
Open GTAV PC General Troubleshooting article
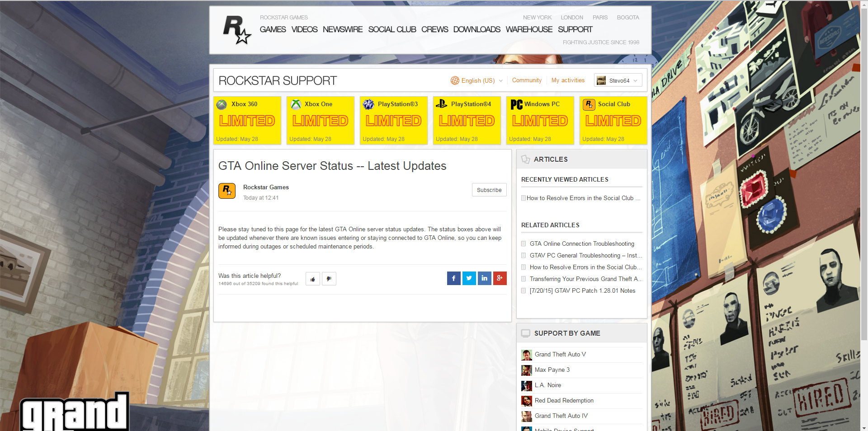pyautogui.click(x=586, y=256)
